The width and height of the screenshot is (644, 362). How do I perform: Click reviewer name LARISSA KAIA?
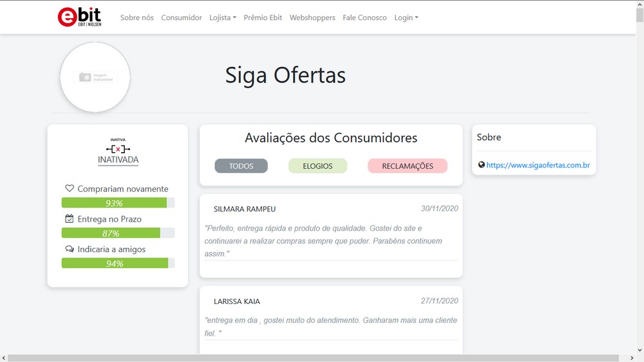coord(237,301)
